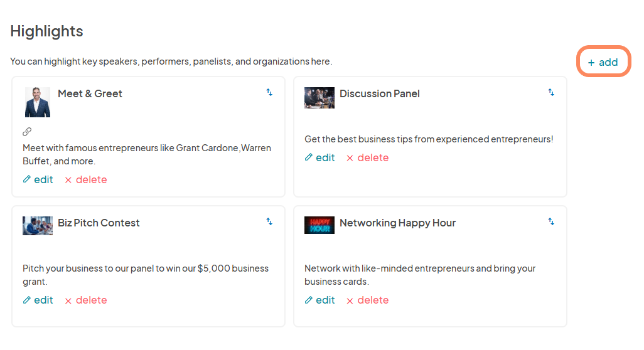Click the Happy Hour neon sign thumbnail
The height and width of the screenshot is (350, 644).
[x=319, y=225]
